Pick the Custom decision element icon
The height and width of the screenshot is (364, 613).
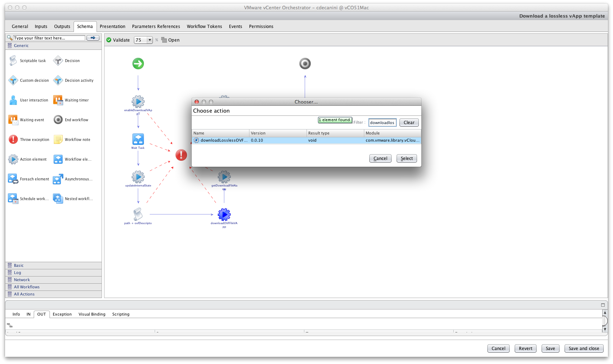click(13, 80)
